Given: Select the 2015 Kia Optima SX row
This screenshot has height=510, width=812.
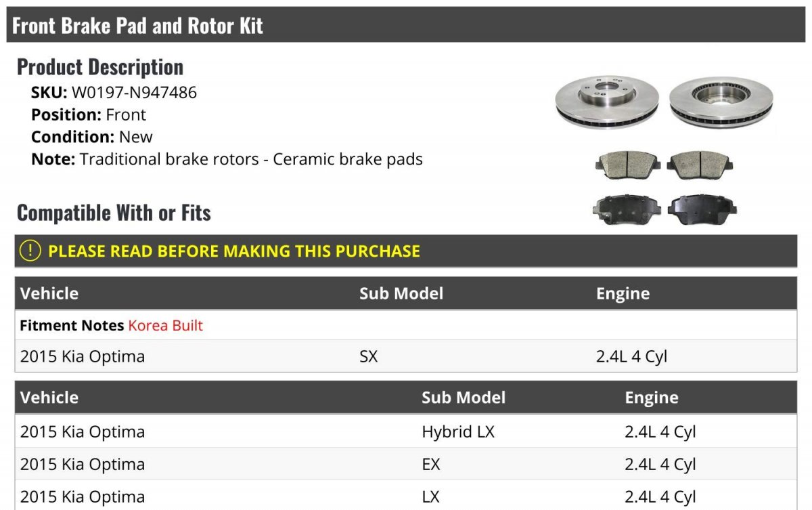Looking at the screenshot, I should (x=406, y=356).
